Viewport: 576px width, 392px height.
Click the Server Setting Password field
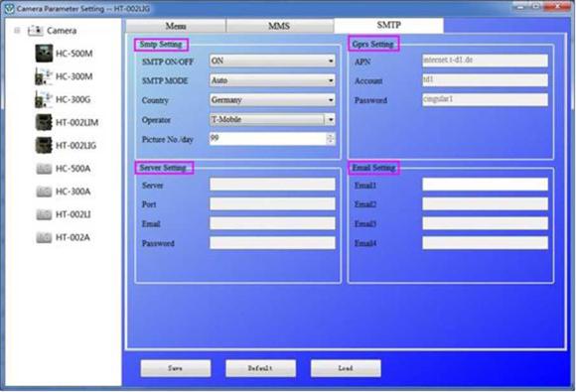pyautogui.click(x=272, y=243)
